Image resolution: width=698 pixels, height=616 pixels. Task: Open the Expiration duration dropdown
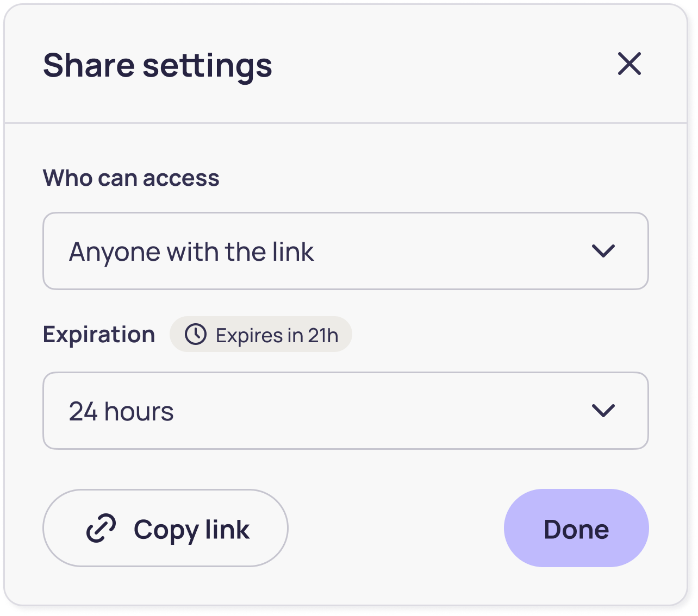tap(345, 411)
